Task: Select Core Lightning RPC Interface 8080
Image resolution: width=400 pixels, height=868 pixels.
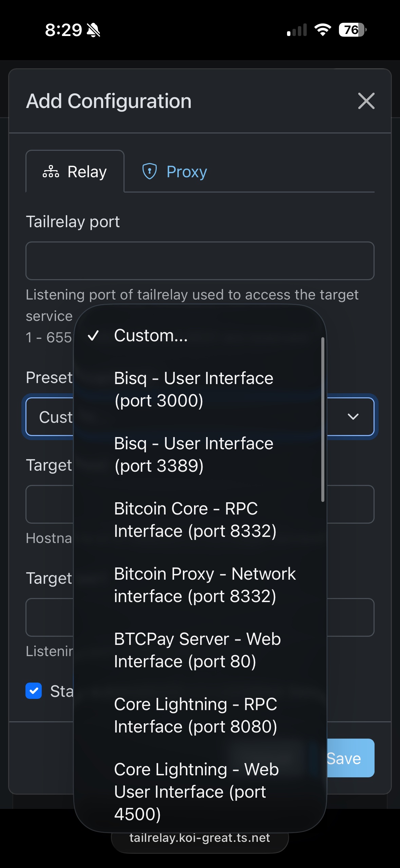Action: click(195, 715)
